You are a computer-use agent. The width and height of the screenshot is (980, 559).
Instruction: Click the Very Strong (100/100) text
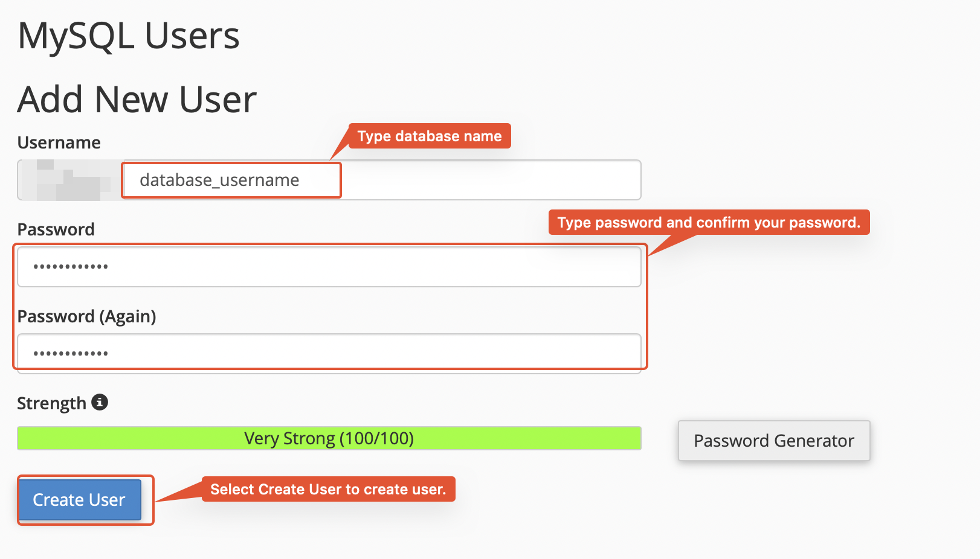click(x=329, y=438)
